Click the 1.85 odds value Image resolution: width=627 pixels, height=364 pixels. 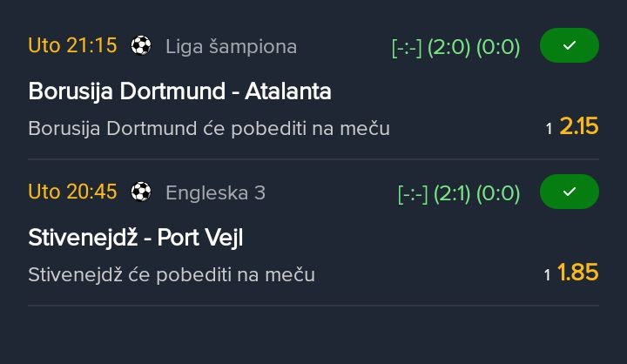[x=578, y=273]
